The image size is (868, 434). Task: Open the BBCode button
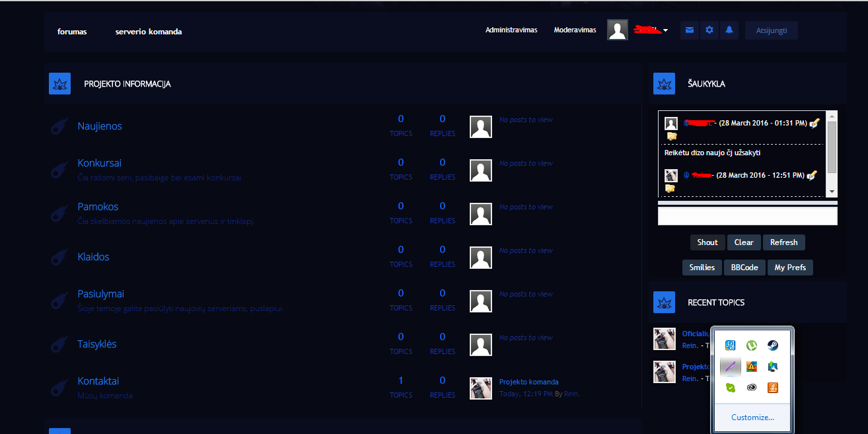click(744, 268)
